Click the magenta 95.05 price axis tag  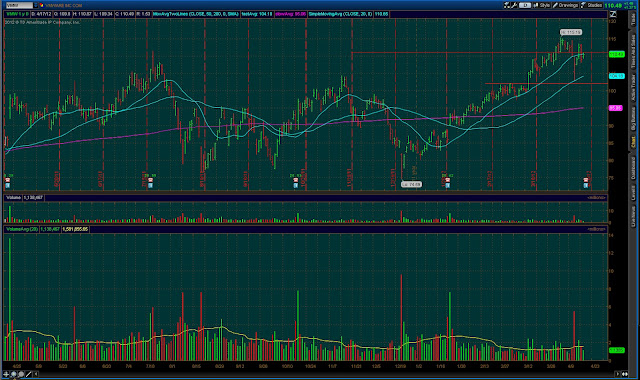coord(616,108)
